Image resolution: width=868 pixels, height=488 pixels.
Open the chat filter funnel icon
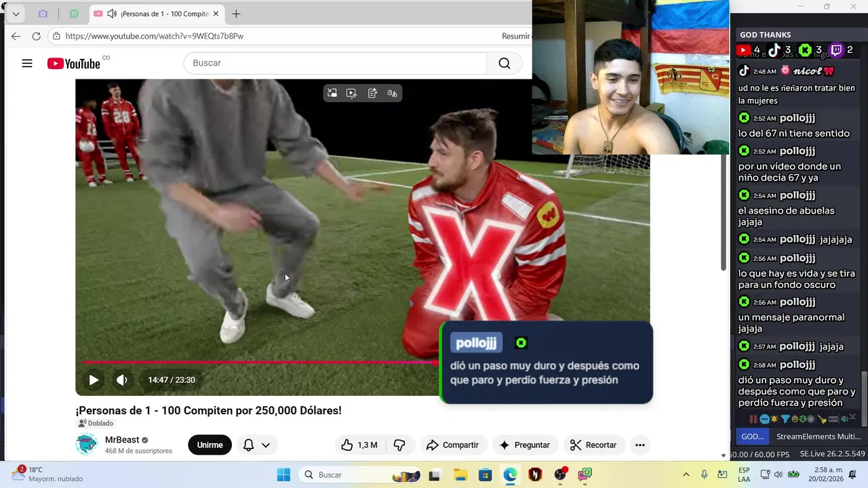click(x=785, y=419)
